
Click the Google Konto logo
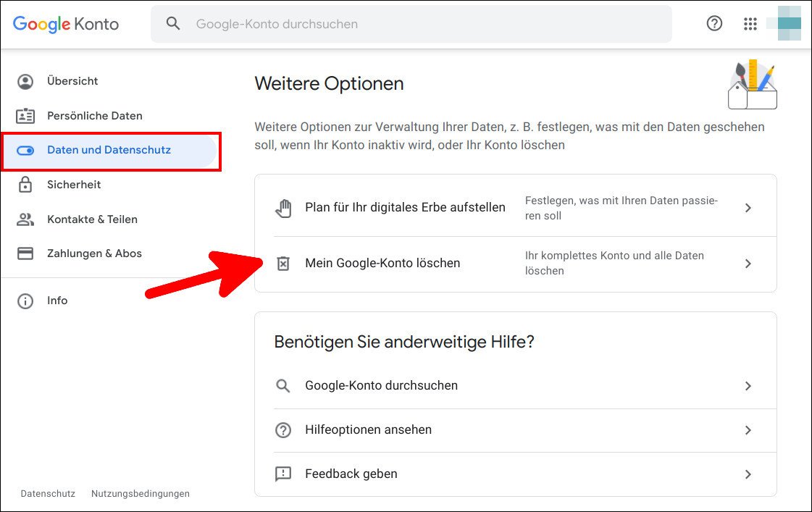coord(66,24)
